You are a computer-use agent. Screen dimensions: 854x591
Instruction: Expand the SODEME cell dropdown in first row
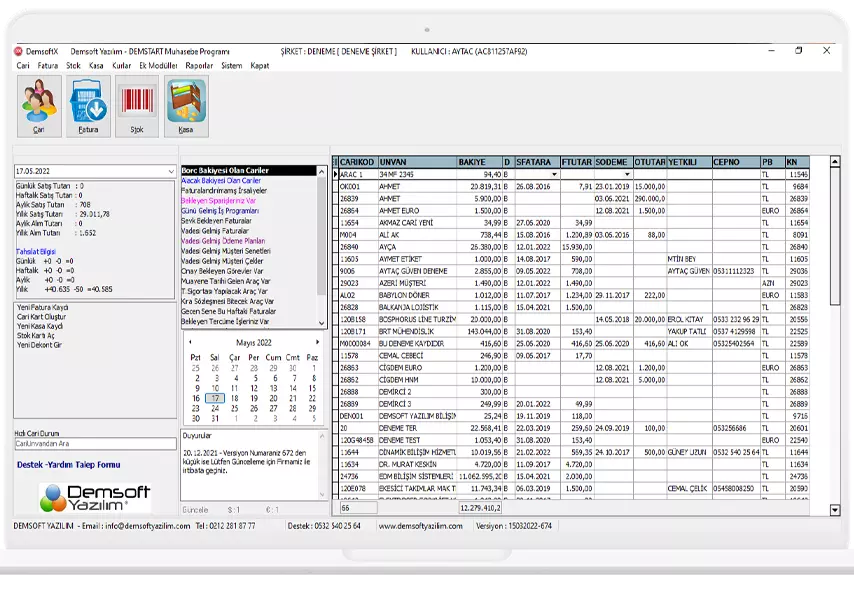coord(627,174)
